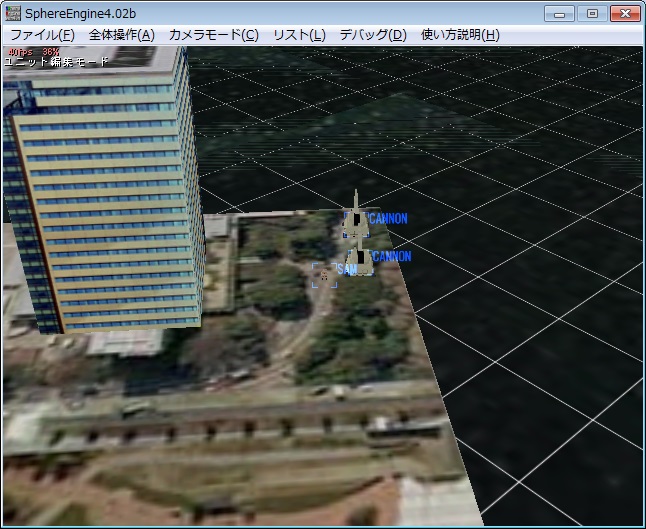
Task: Select the lower CANNON unit model
Action: pyautogui.click(x=360, y=260)
